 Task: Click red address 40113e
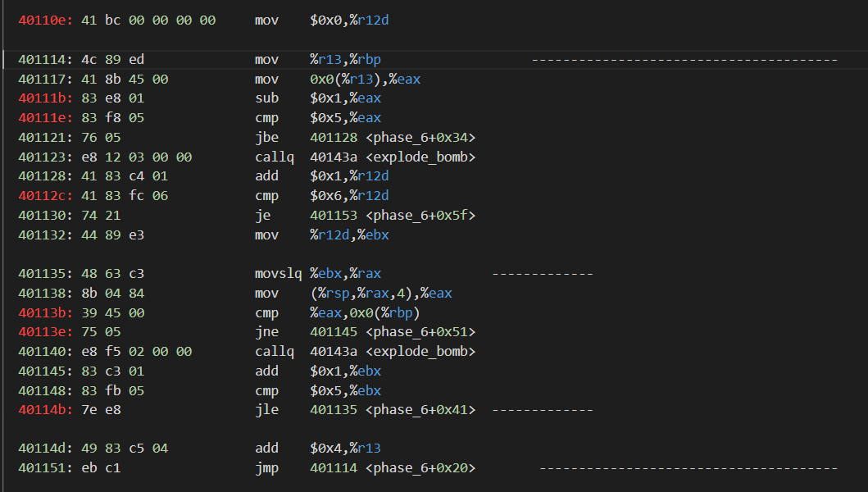[x=46, y=332]
